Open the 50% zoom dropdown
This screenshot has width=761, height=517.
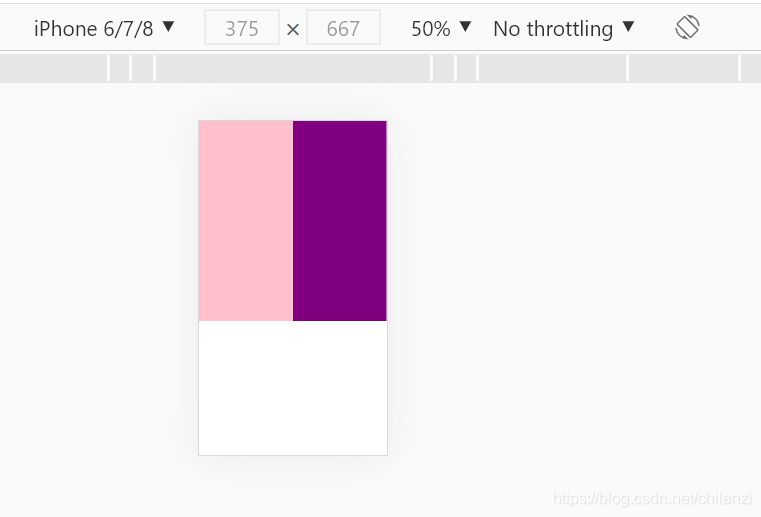coord(441,28)
